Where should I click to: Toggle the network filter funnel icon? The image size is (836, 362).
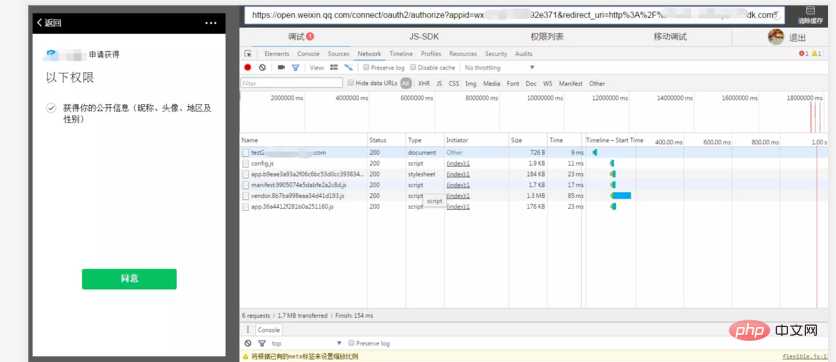coord(295,68)
